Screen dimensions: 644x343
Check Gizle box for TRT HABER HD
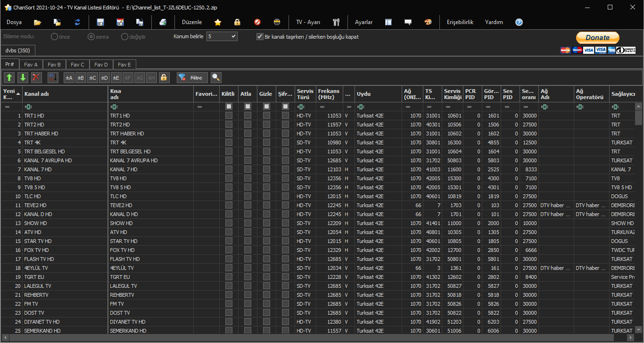266,134
